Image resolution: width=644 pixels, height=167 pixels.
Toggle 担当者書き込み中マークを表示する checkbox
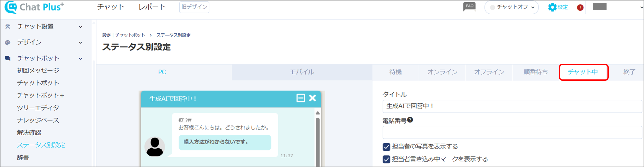tap(386, 159)
